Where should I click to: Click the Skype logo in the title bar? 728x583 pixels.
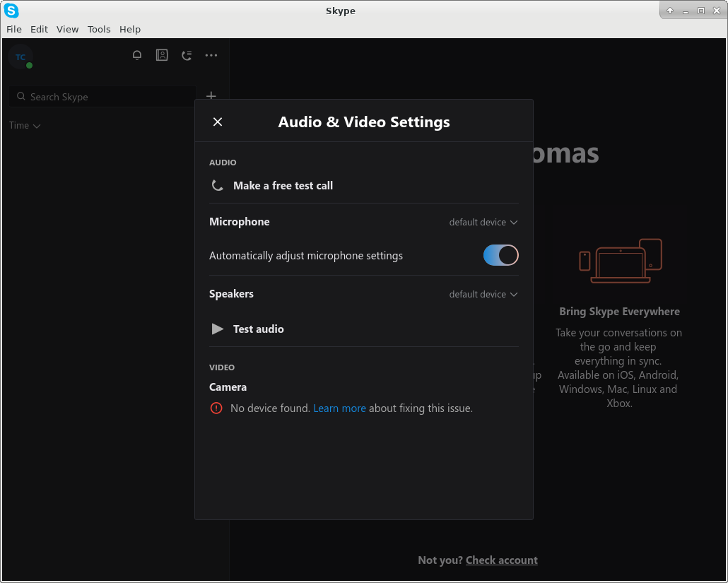tap(11, 11)
